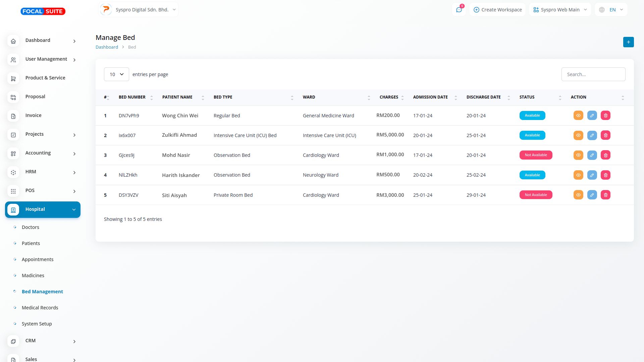Edit Harith Iskander's bed entry
644x362 pixels.
pos(592,175)
